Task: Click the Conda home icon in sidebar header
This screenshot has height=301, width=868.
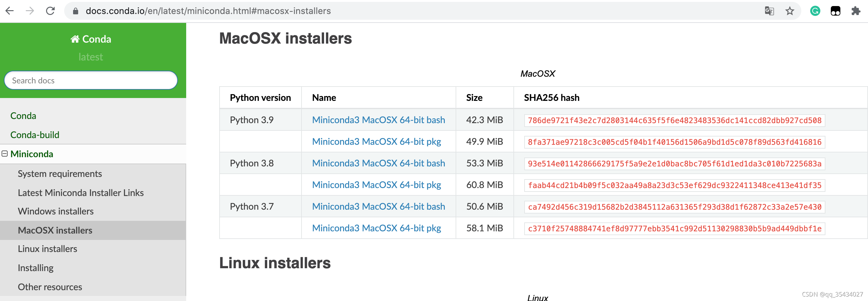Action: (x=75, y=39)
